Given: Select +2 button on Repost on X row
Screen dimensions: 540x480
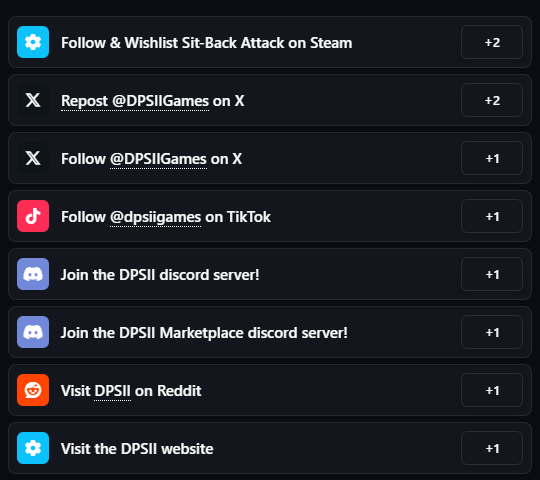Looking at the screenshot, I should point(492,100).
